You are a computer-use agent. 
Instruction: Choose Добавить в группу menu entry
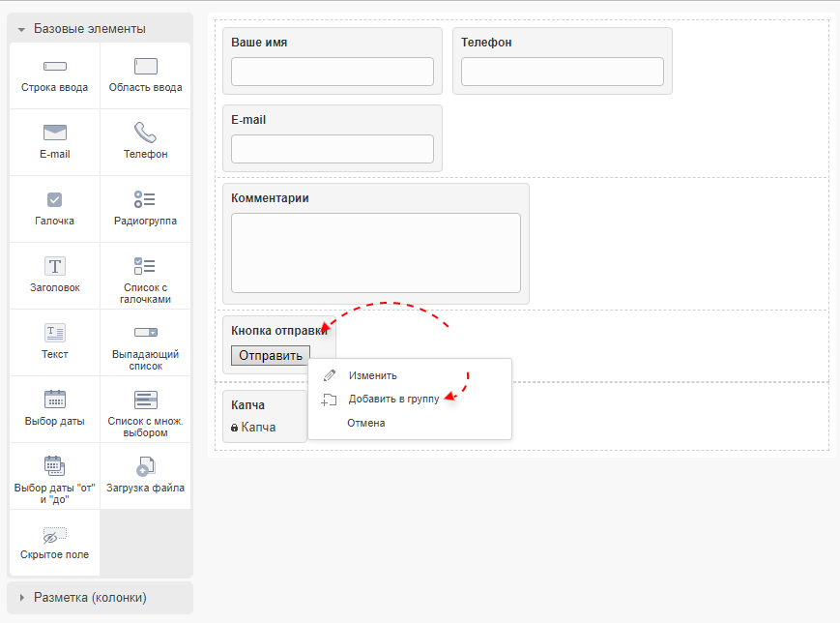tap(392, 399)
